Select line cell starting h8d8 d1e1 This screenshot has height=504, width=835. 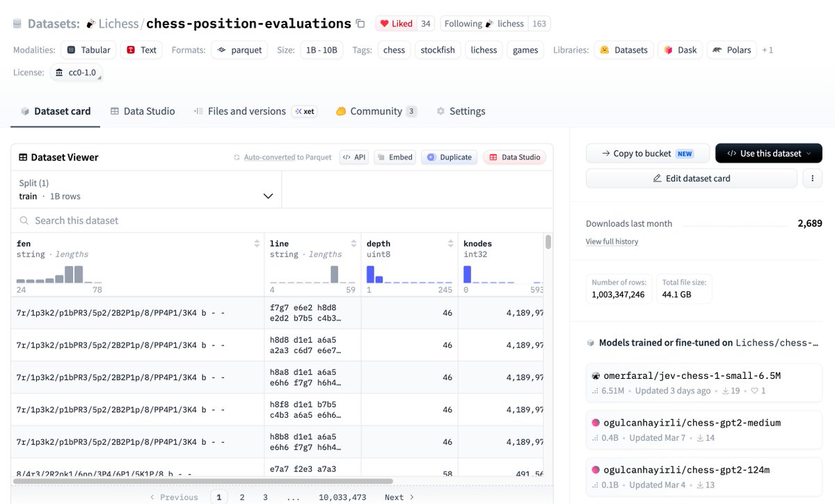(x=312, y=345)
